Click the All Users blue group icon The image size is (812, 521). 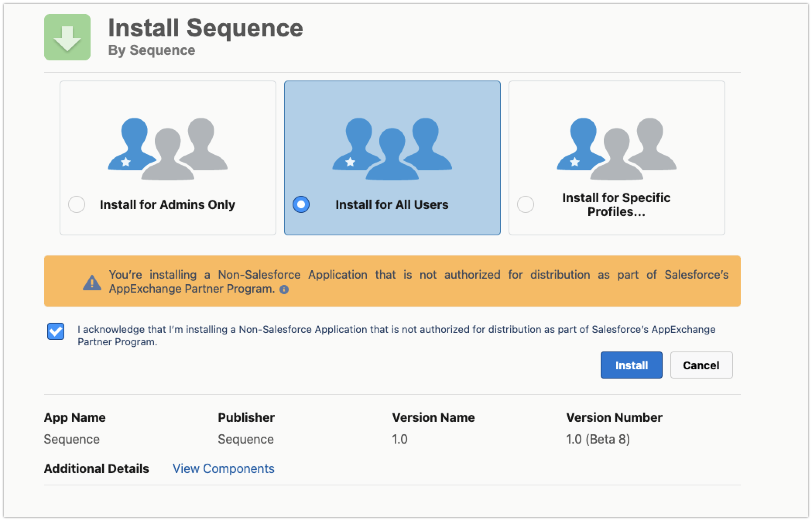392,149
